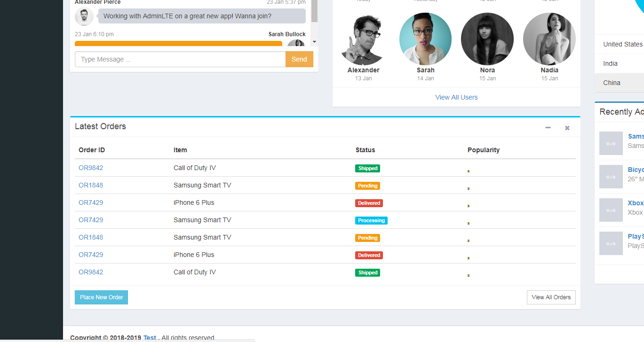
Task: Click the Test copyright link
Action: tap(150, 337)
